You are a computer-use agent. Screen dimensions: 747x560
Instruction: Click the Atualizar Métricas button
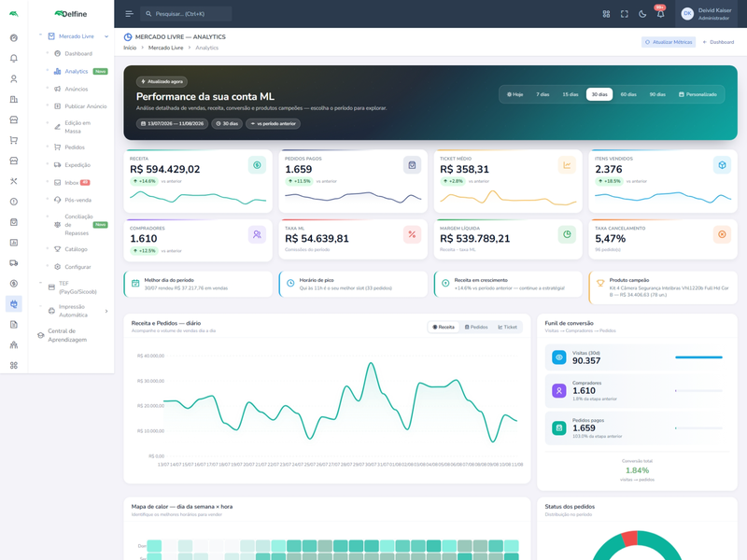click(x=669, y=42)
